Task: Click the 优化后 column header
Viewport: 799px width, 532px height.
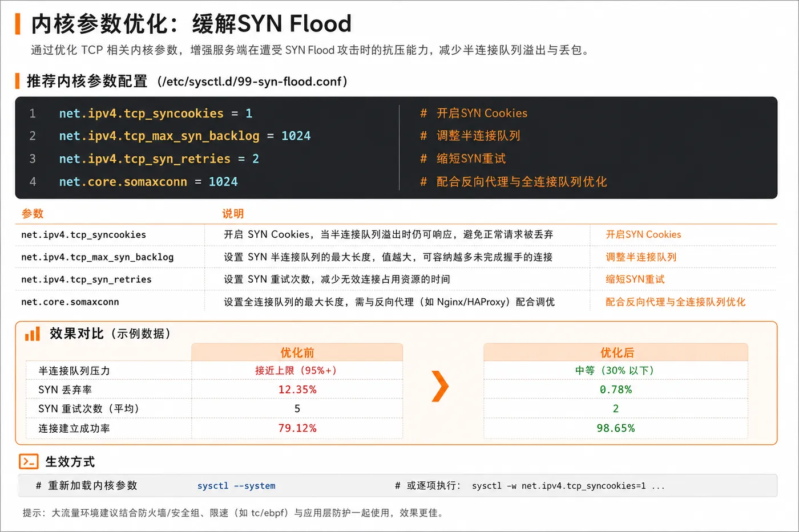Action: coord(617,352)
